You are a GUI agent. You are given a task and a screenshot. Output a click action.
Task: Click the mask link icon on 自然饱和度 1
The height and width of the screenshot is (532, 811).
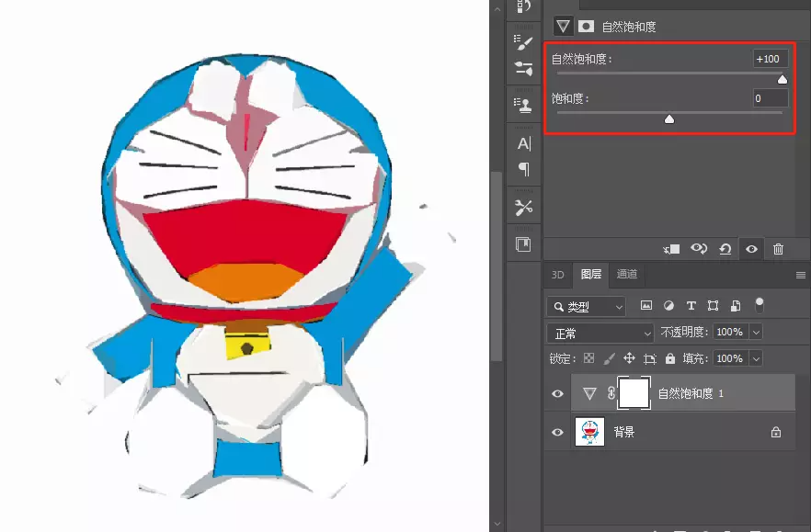[611, 393]
